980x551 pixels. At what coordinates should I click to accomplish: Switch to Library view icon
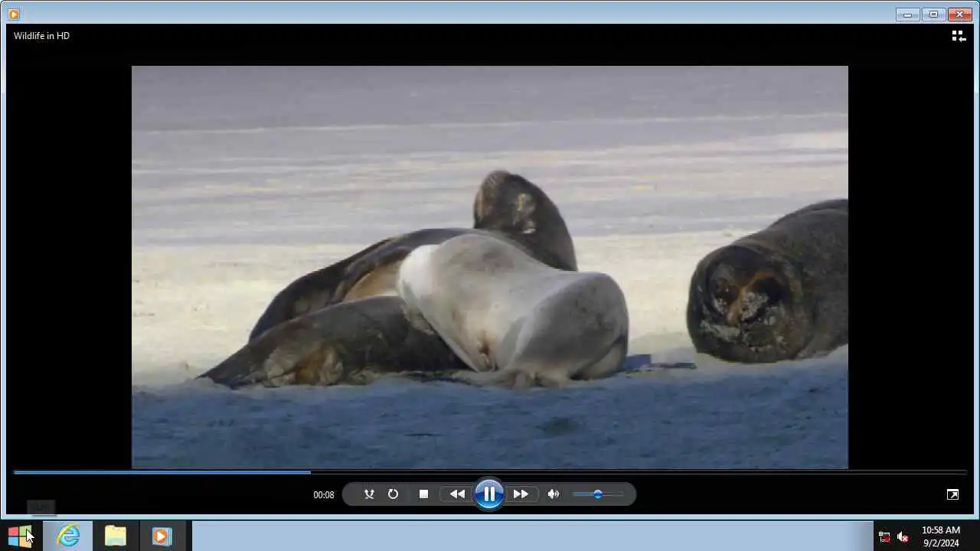(x=959, y=36)
